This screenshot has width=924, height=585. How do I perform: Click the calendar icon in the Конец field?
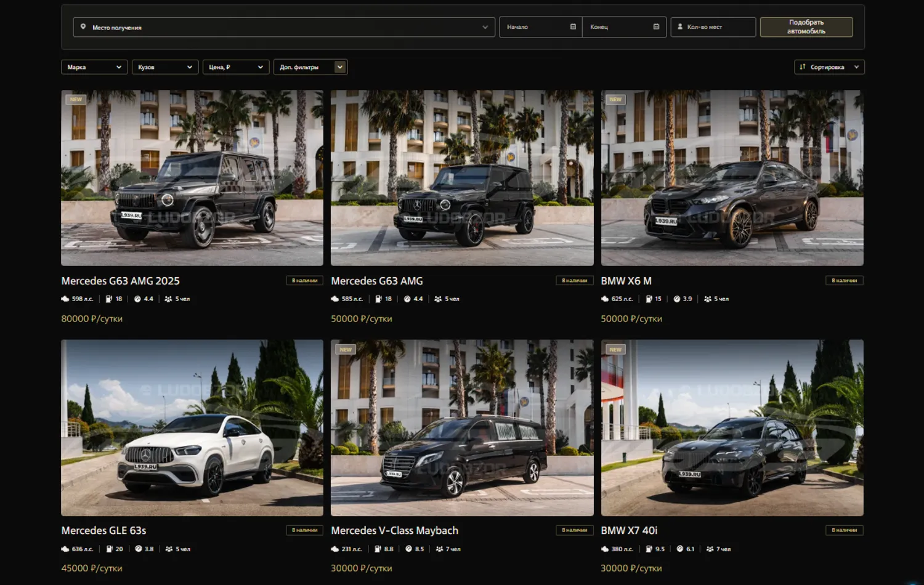click(656, 27)
